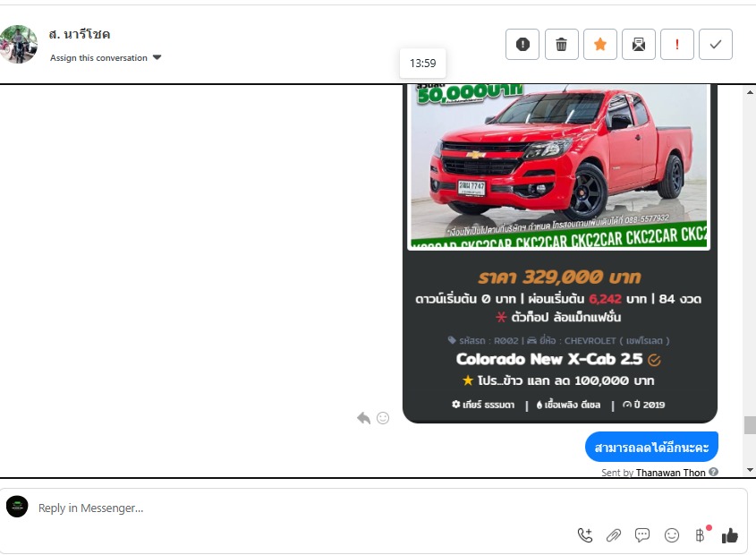Attach a file with paperclip icon
This screenshot has width=756, height=555.
(x=613, y=534)
